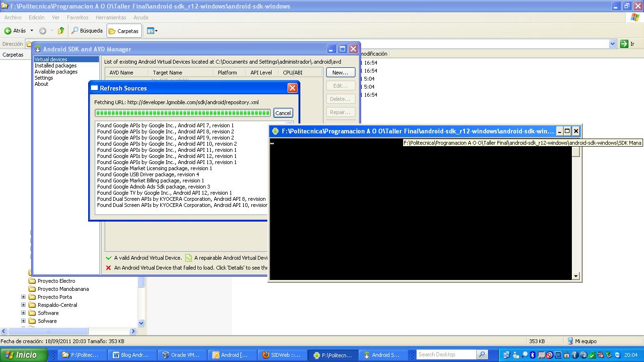
Task: Open Búsqueda search in Explorer toolbar
Action: pos(87,31)
